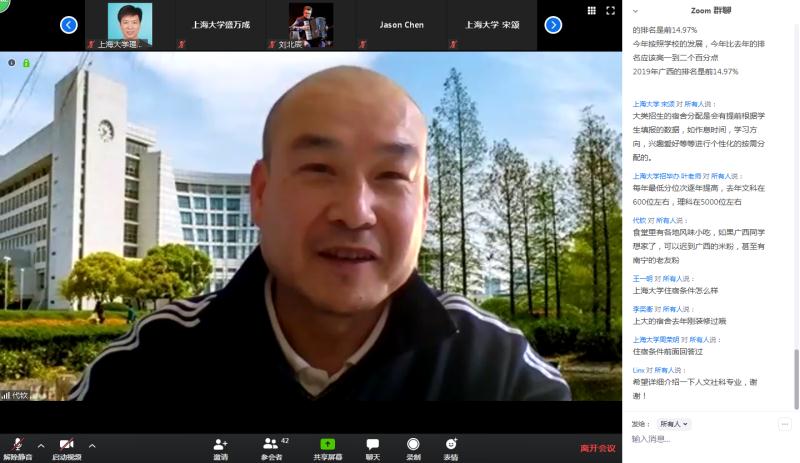This screenshot has width=800, height=463.
Task: Switch to gallery grid view icon
Action: pos(591,10)
